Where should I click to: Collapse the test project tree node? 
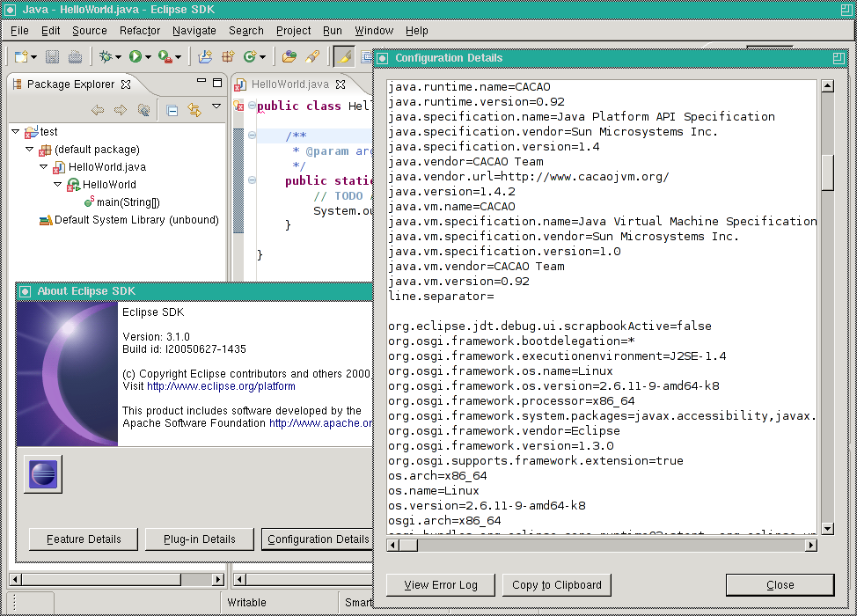(15, 132)
